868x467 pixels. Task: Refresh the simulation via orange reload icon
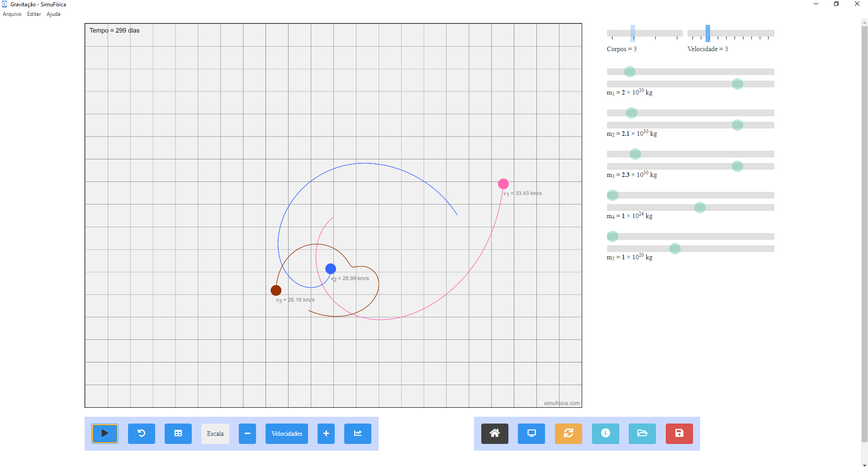coord(569,434)
